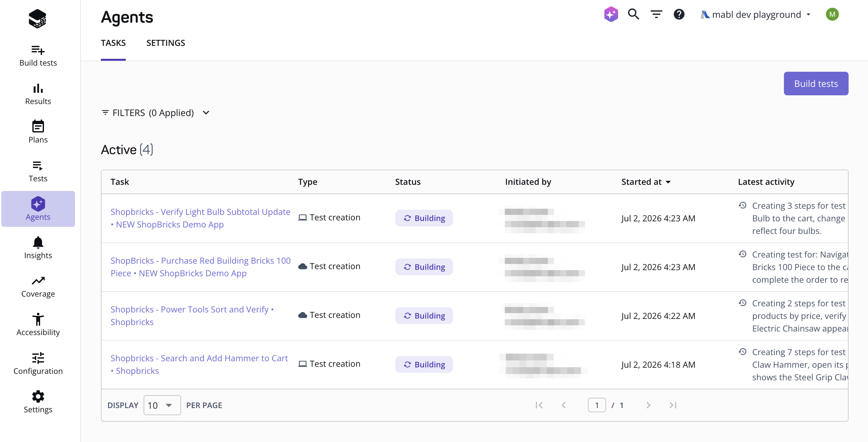
Task: Open help with the question mark icon
Action: tap(679, 15)
